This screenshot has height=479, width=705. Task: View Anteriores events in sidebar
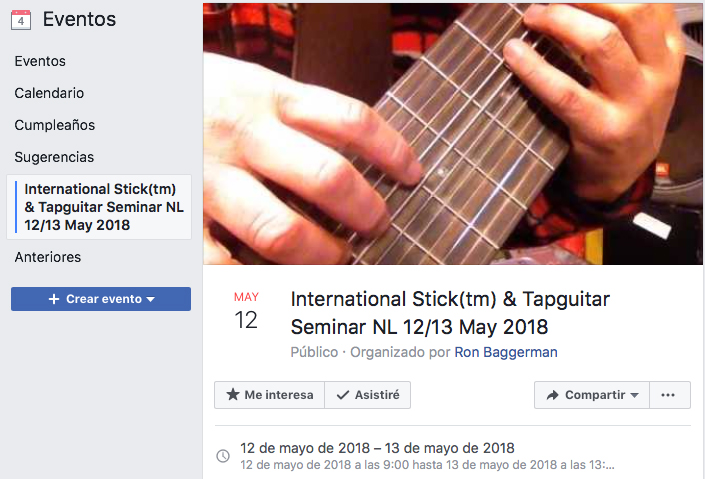pyautogui.click(x=48, y=257)
